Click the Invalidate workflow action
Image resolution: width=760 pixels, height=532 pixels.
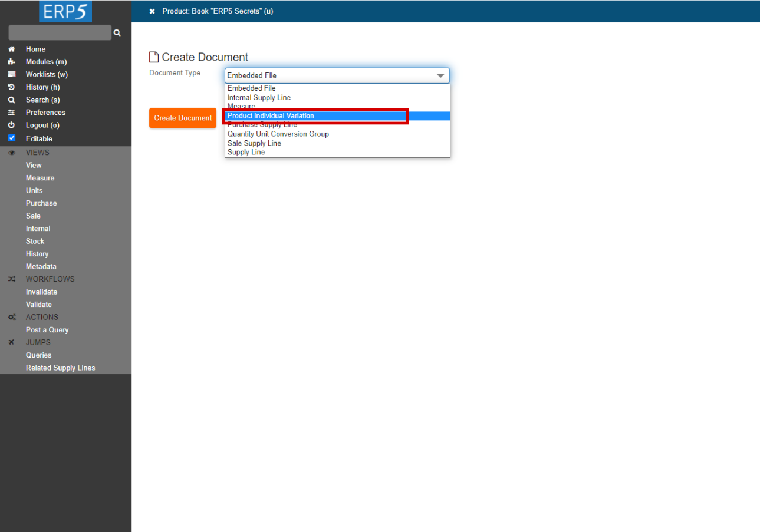[x=41, y=292]
